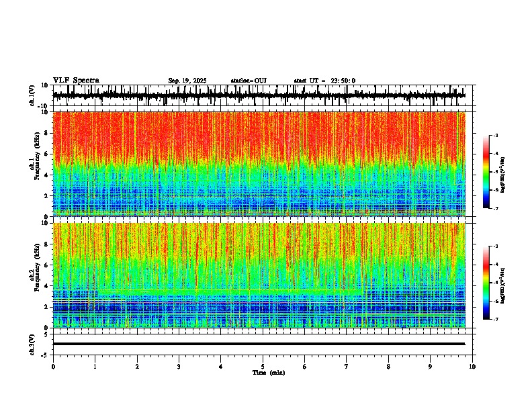
Task: Click the time axis tick label "8"
Action: [388, 367]
